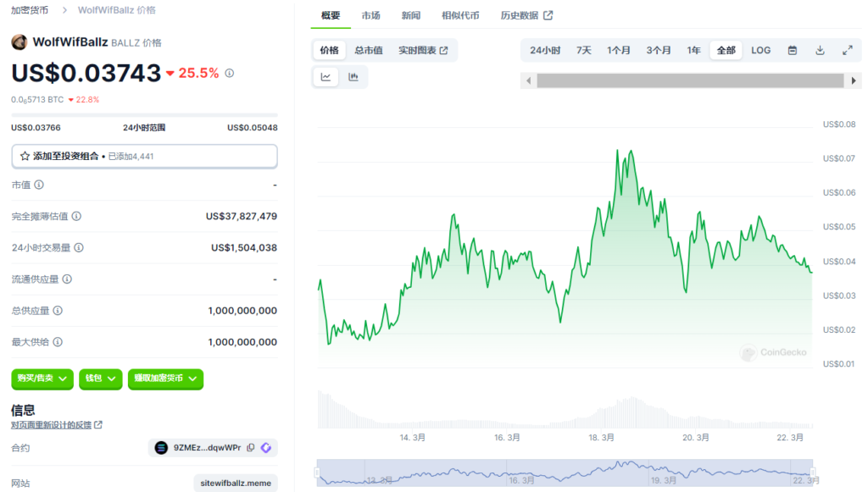Expand the 赚取加密货币 dropdown
The image size is (868, 492).
(x=165, y=379)
